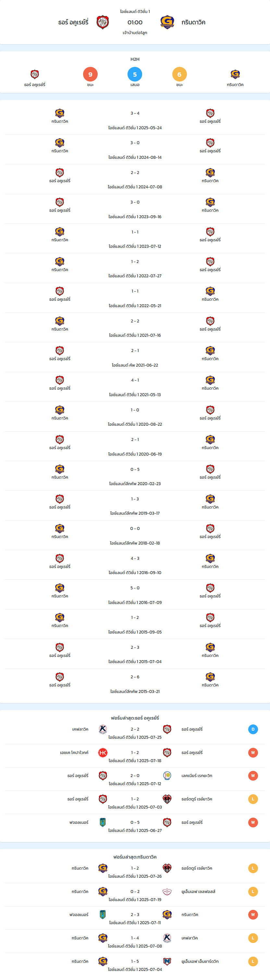Click the ฟอร์มล่าสุด:กรินดาวิค heading

135,857
